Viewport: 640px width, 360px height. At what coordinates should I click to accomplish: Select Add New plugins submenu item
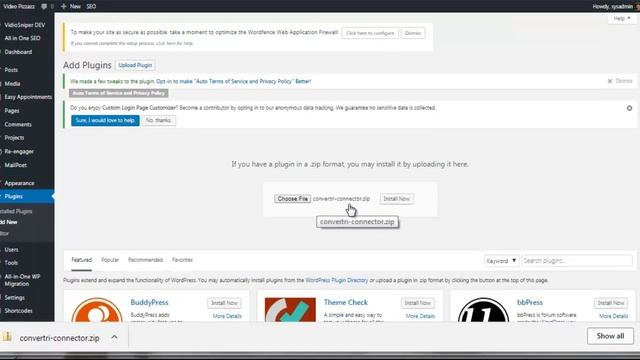pos(9,222)
